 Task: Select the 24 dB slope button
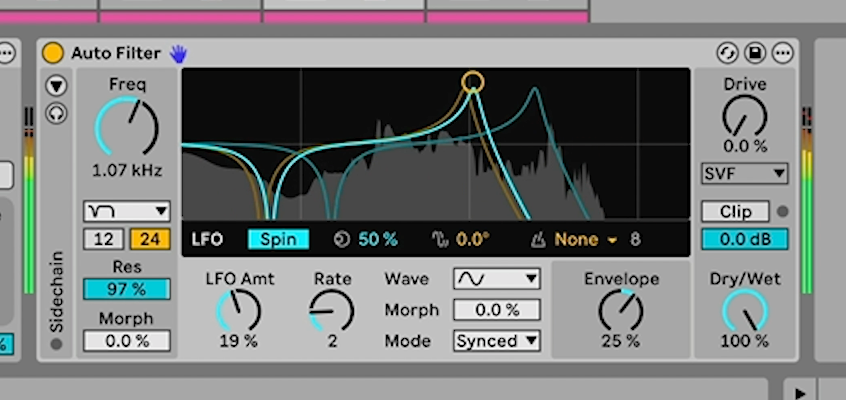click(x=150, y=239)
